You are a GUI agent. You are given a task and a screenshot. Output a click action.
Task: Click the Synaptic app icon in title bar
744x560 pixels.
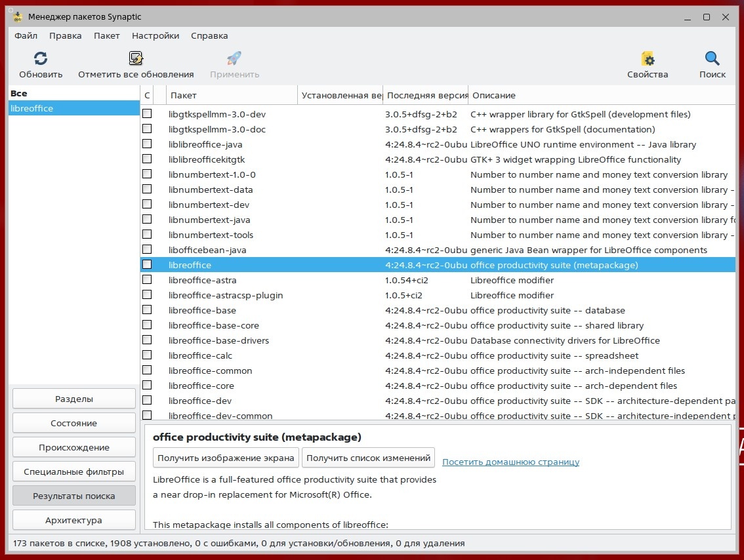[18, 17]
